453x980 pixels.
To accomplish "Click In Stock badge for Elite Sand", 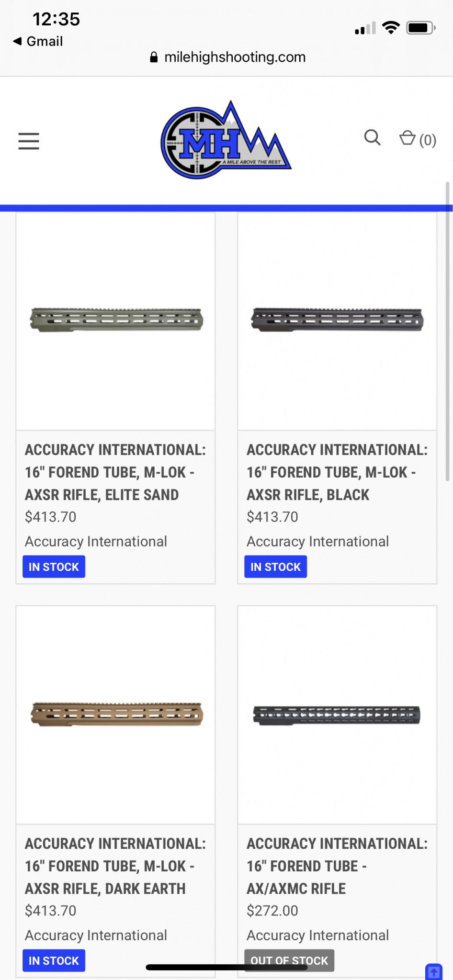I will [54, 567].
